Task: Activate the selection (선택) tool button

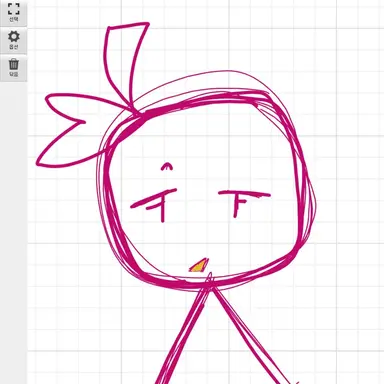Action: (13, 13)
